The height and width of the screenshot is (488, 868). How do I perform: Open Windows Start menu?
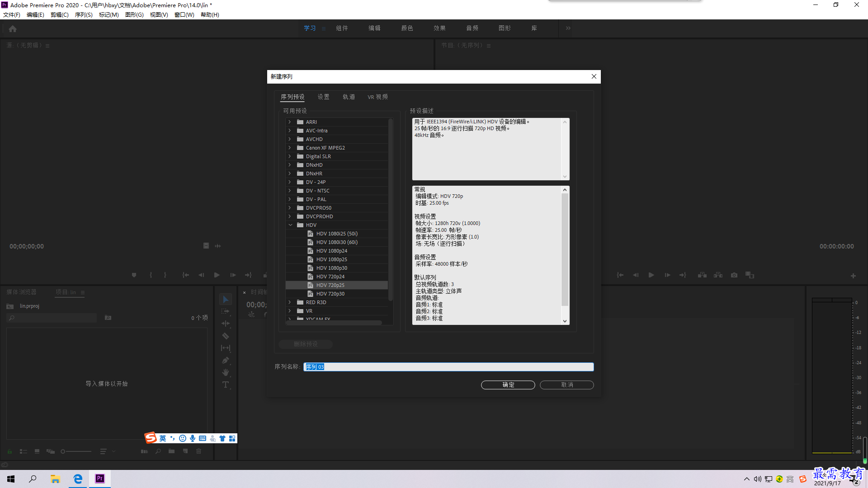pos(11,479)
